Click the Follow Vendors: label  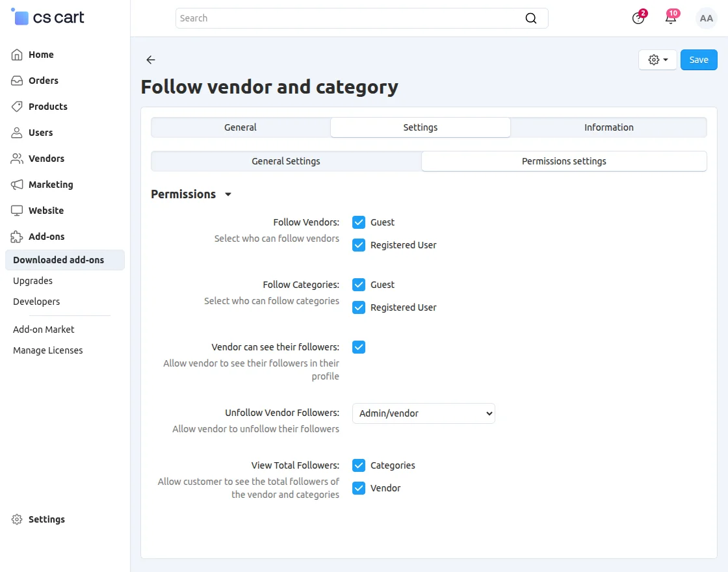coord(306,222)
